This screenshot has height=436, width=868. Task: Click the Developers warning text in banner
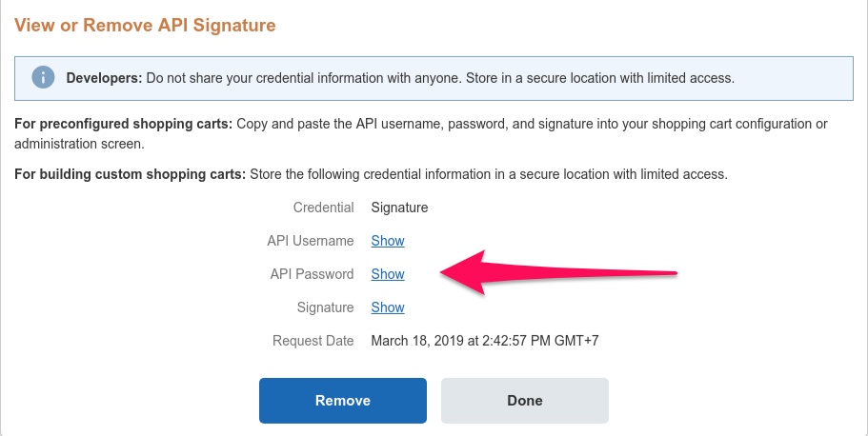click(400, 78)
